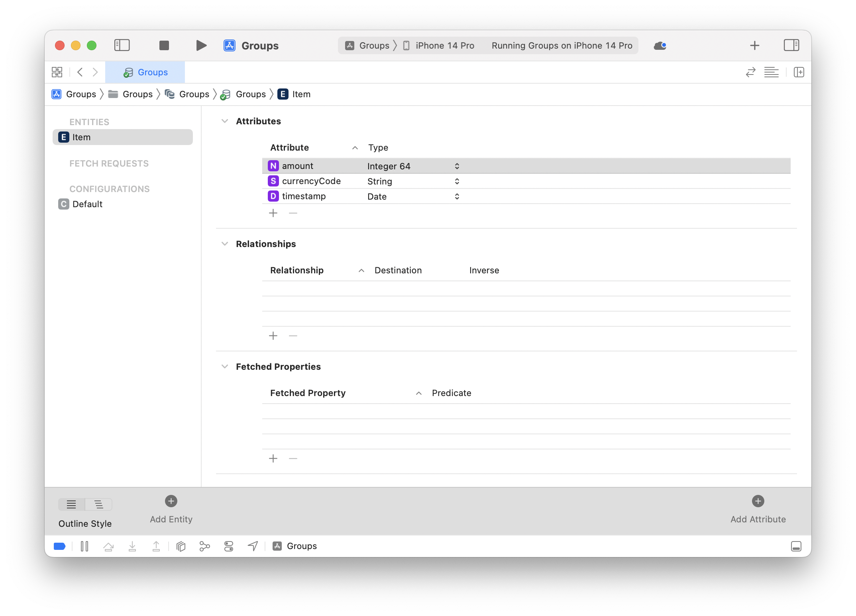Click the related items grid icon
This screenshot has width=856, height=616.
click(57, 72)
